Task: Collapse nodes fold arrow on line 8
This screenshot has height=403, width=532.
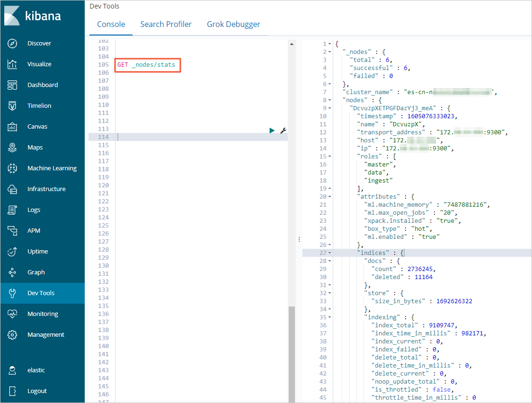Action: (329, 100)
